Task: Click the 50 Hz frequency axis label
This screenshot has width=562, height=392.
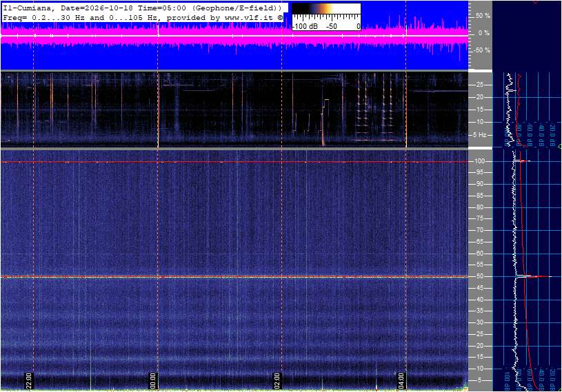Action: [x=479, y=276]
